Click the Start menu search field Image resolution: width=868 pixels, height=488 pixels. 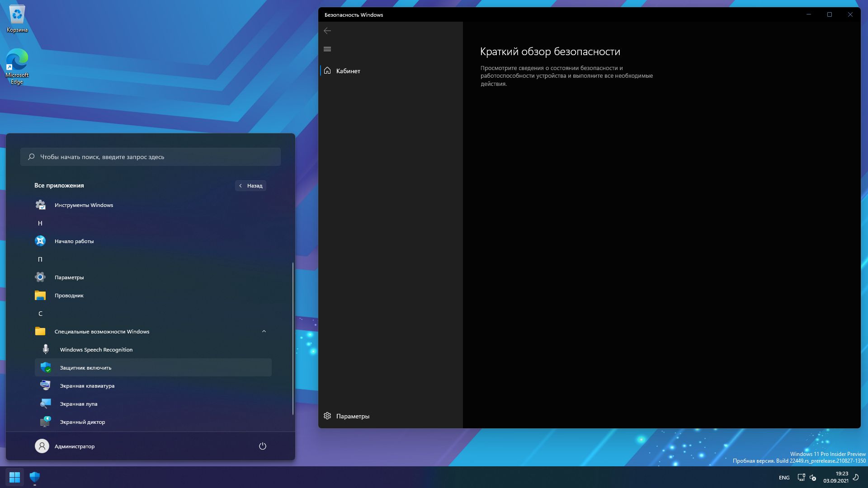(150, 157)
